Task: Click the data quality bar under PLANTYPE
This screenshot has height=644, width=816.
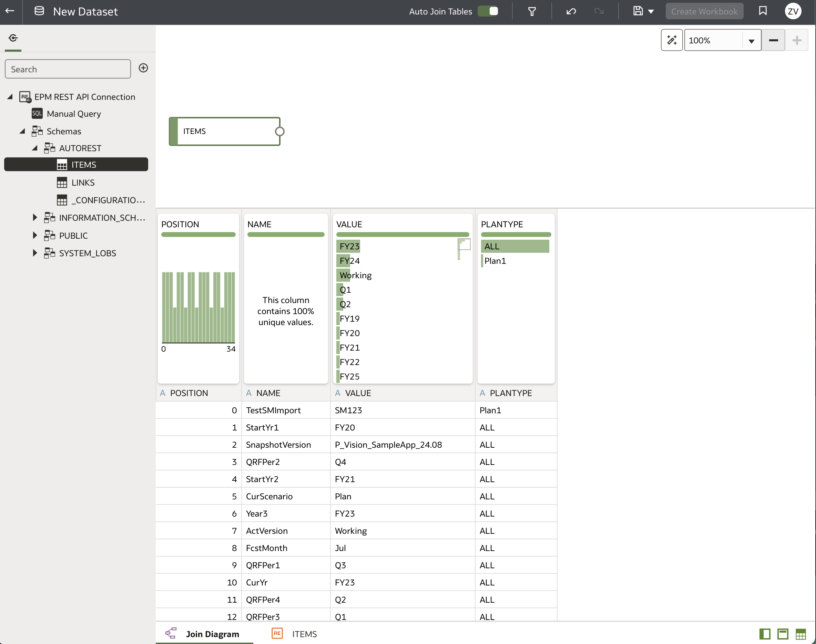Action: tap(516, 235)
